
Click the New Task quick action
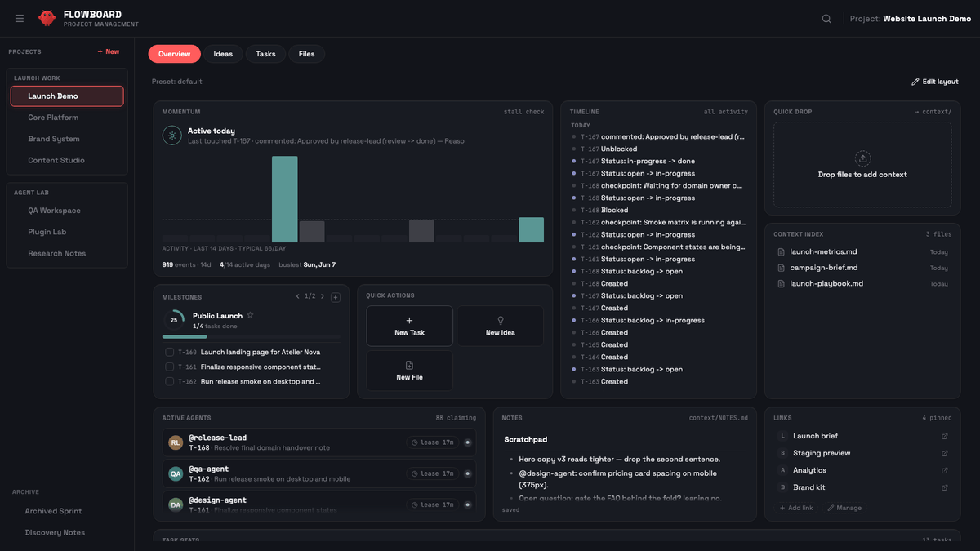tap(409, 326)
